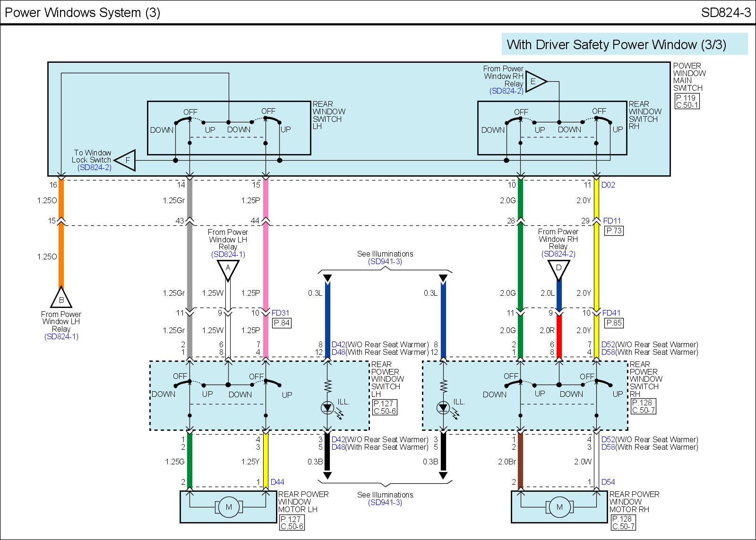Viewport: 756px width, 540px height.
Task: Click the With Driver Safety Power Window banner
Action: coord(625,44)
